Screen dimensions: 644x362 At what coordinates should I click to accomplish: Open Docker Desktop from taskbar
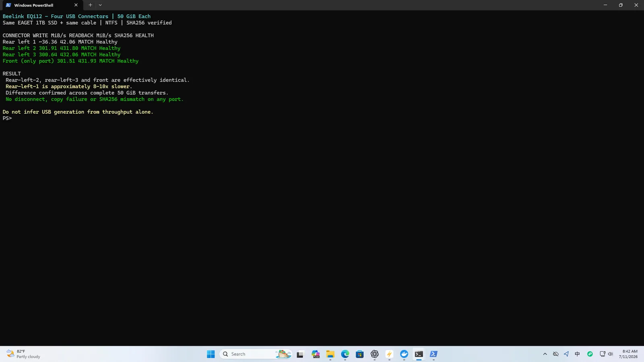(404, 354)
